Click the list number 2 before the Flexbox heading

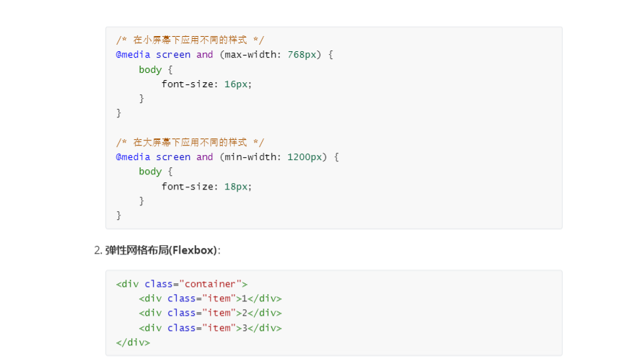[x=97, y=250]
